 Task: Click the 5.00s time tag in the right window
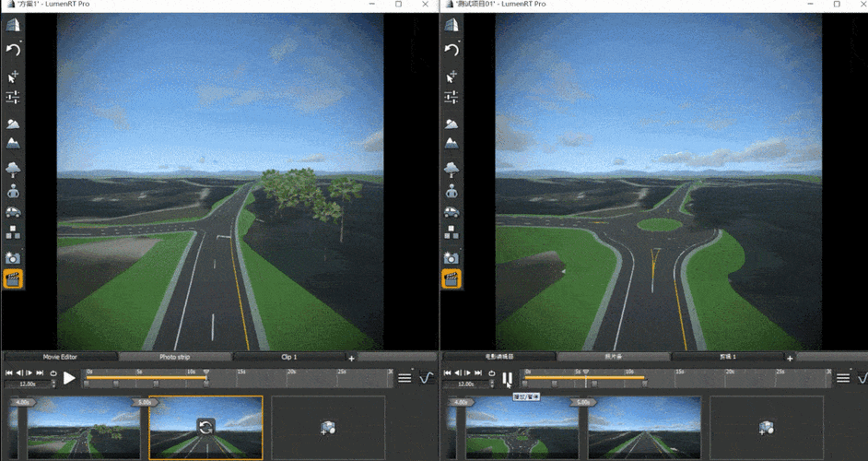click(x=582, y=402)
